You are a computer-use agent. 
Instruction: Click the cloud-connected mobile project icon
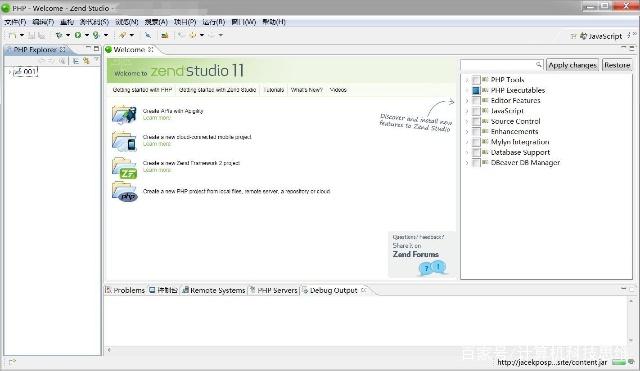click(x=124, y=141)
